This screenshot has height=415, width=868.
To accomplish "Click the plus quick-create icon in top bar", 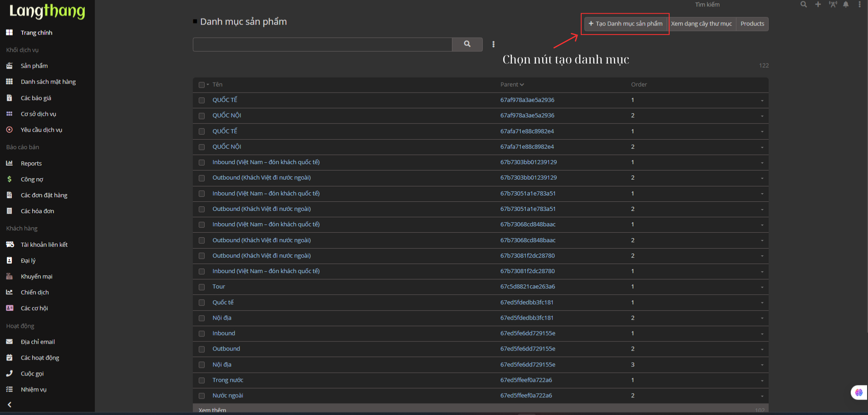I will 818,5.
